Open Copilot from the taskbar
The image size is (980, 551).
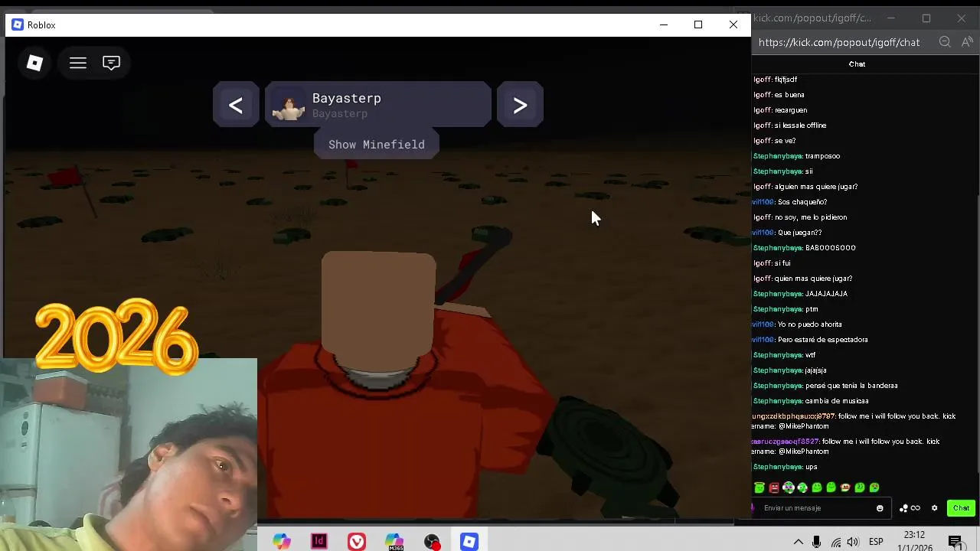tap(282, 542)
